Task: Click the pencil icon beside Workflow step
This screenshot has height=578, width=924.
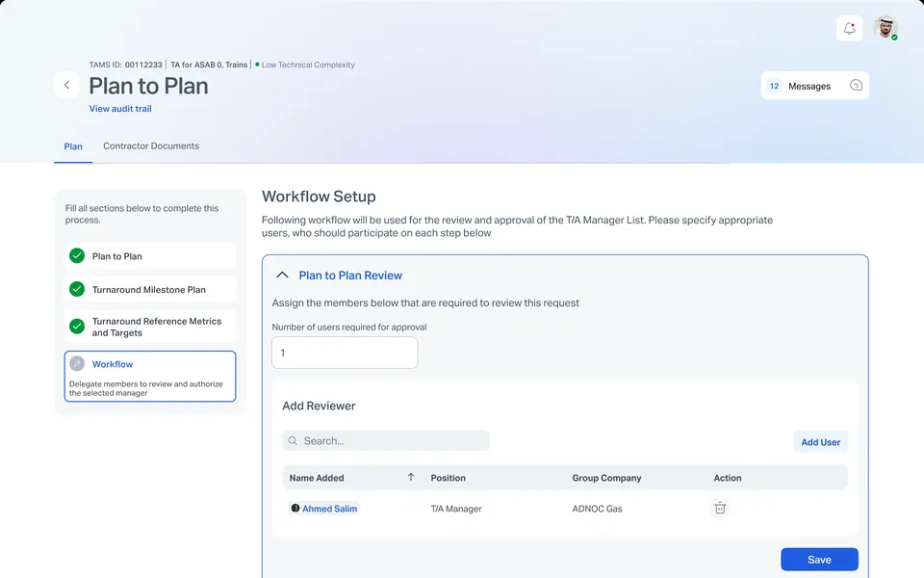Action: (x=77, y=363)
